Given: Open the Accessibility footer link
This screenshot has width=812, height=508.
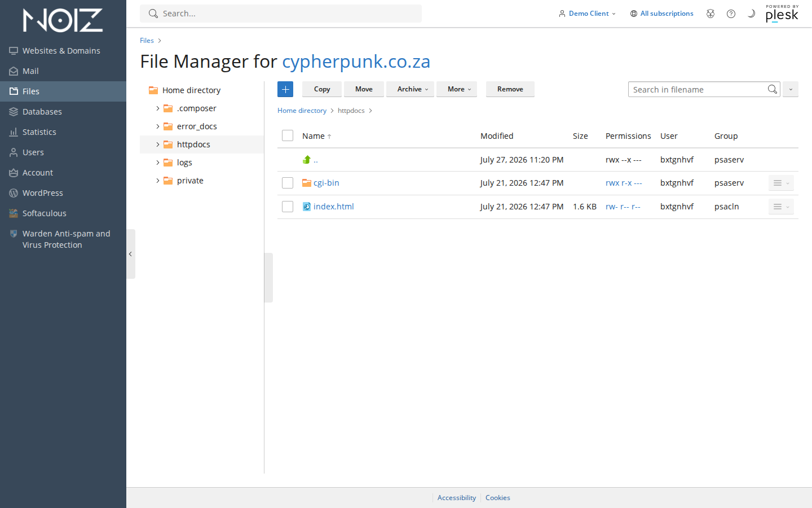Looking at the screenshot, I should 457,498.
